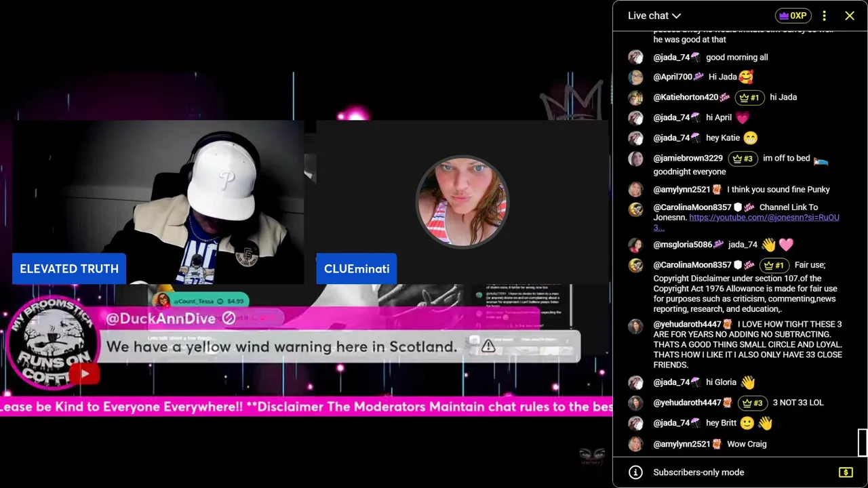Click @amylynn2521 avatar beside Wow Craig

pos(635,444)
